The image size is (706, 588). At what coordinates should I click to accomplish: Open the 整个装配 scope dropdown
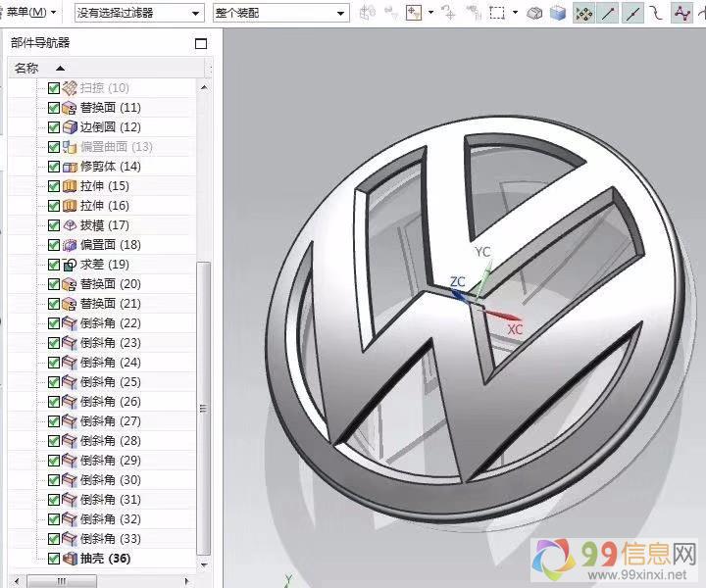click(x=280, y=13)
